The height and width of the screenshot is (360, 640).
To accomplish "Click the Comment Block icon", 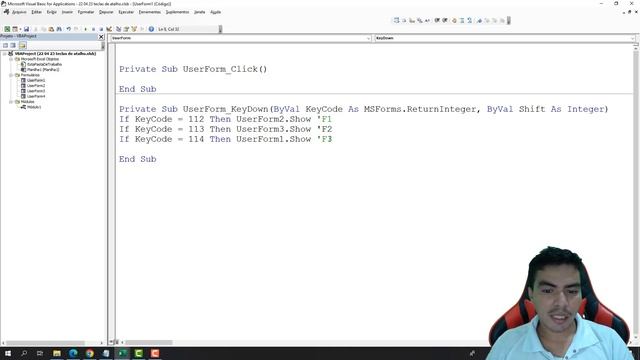I will tap(462, 20).
